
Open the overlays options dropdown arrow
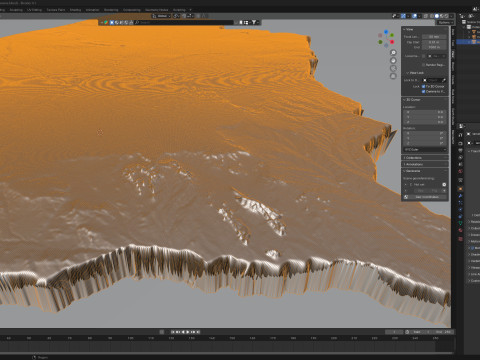418,16
